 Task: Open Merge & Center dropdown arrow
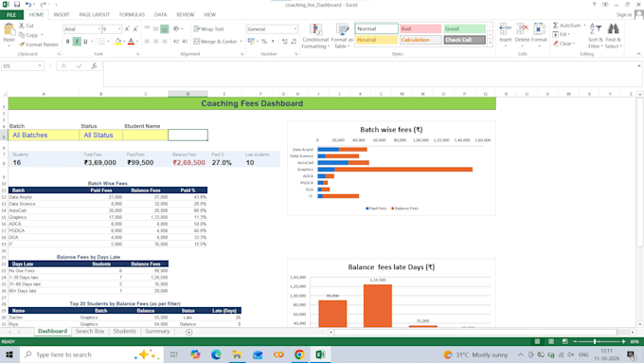(241, 42)
